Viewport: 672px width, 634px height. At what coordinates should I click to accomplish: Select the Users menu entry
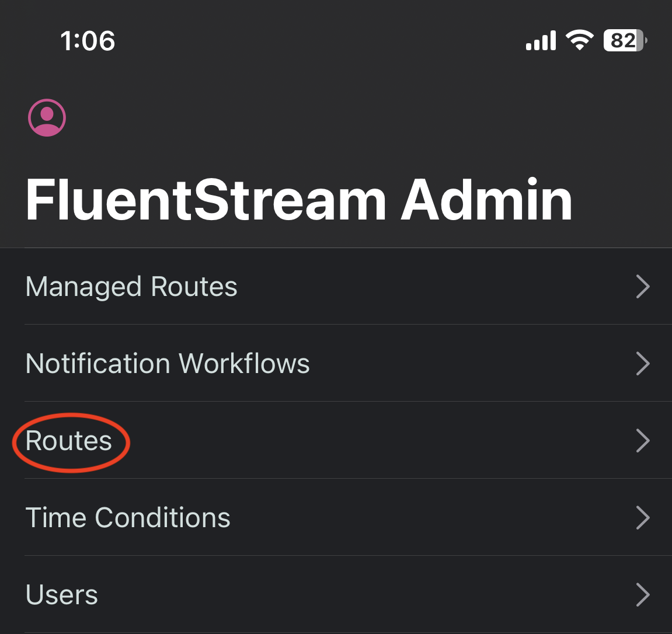tap(61, 595)
